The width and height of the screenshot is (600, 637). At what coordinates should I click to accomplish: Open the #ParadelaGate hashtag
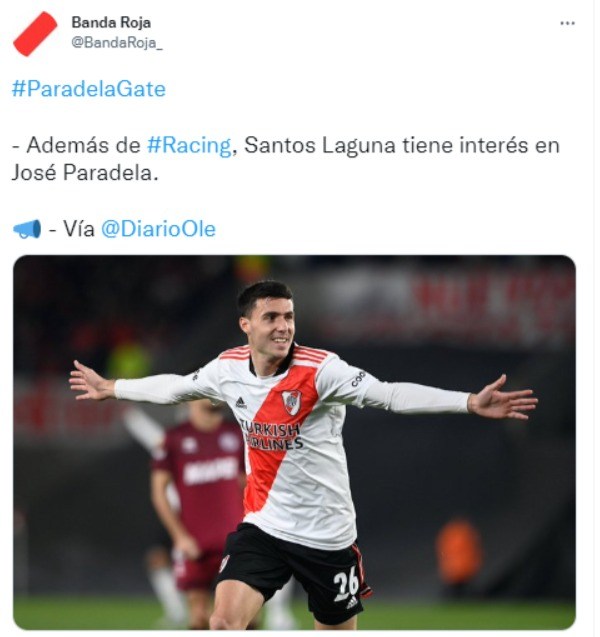(x=89, y=89)
